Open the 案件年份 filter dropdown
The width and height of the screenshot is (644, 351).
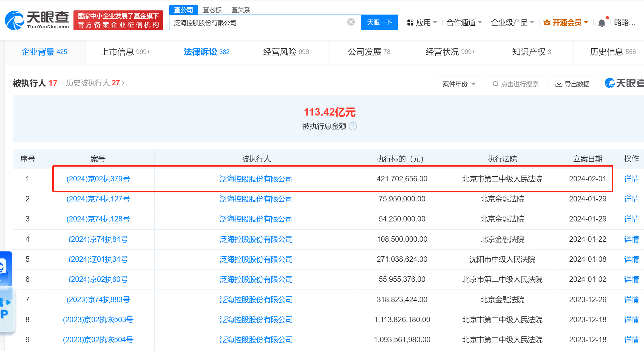coord(459,84)
